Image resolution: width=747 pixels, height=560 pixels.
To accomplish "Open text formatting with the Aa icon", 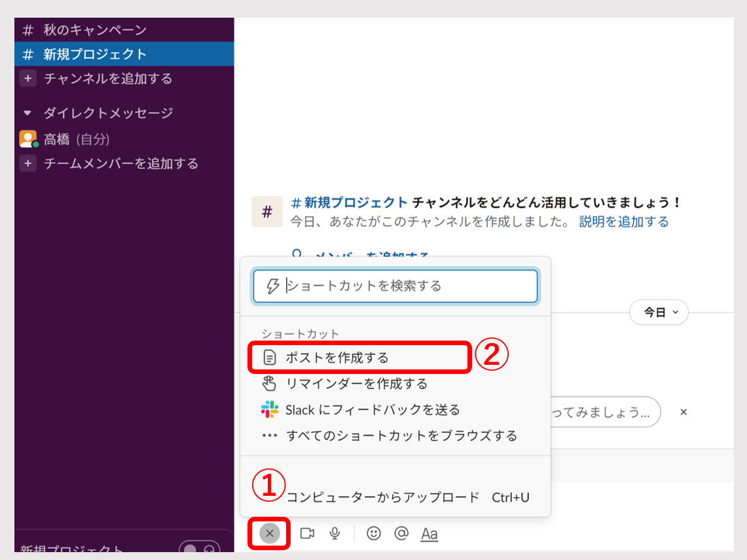I will [429, 534].
